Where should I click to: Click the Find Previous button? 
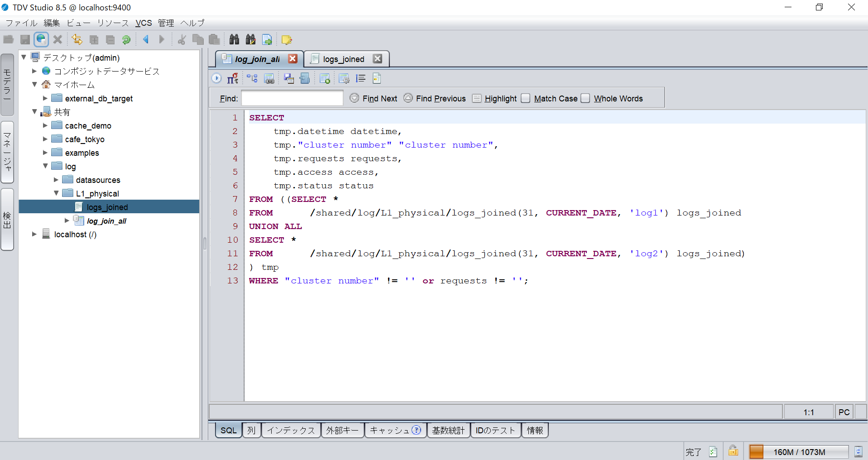[434, 98]
